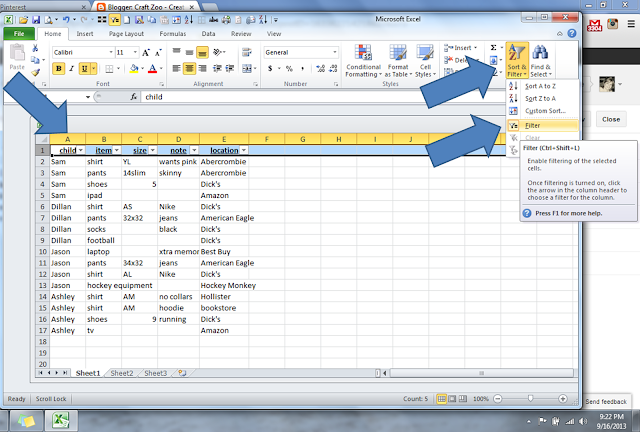Toggle Middle Align button
The width and height of the screenshot is (640, 432).
tap(189, 52)
